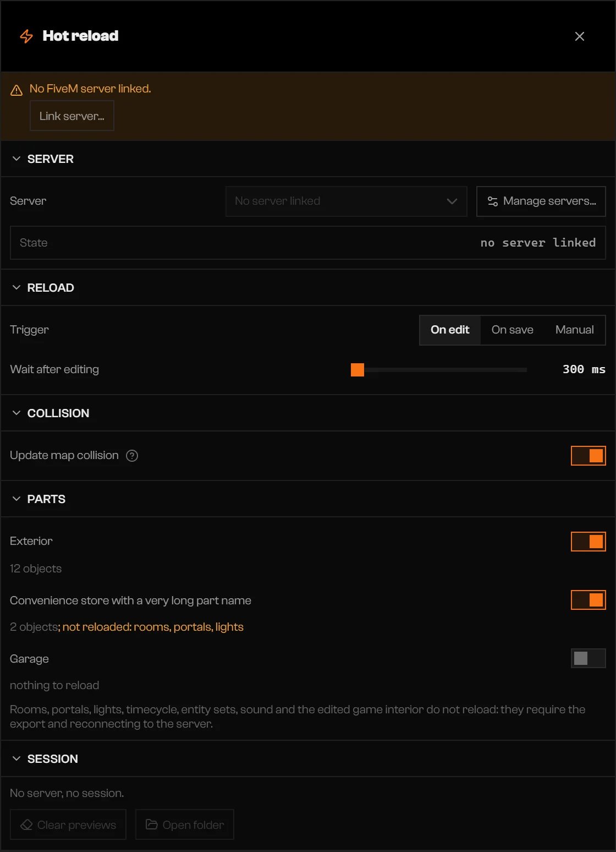Click the '12 objects' text
The width and height of the screenshot is (616, 852).
(36, 569)
